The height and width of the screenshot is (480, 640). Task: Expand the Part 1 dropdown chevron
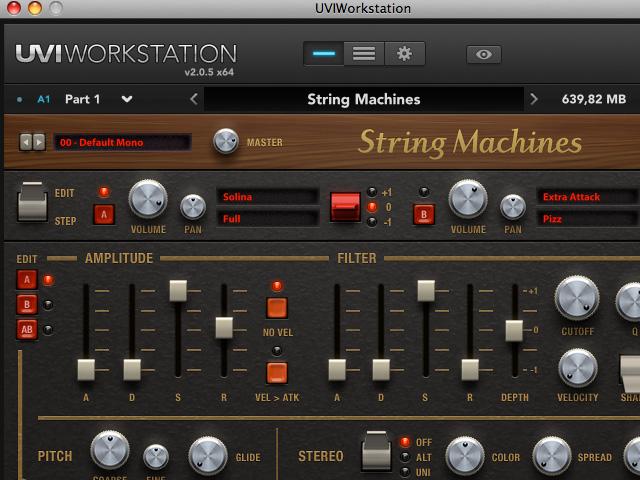(127, 99)
